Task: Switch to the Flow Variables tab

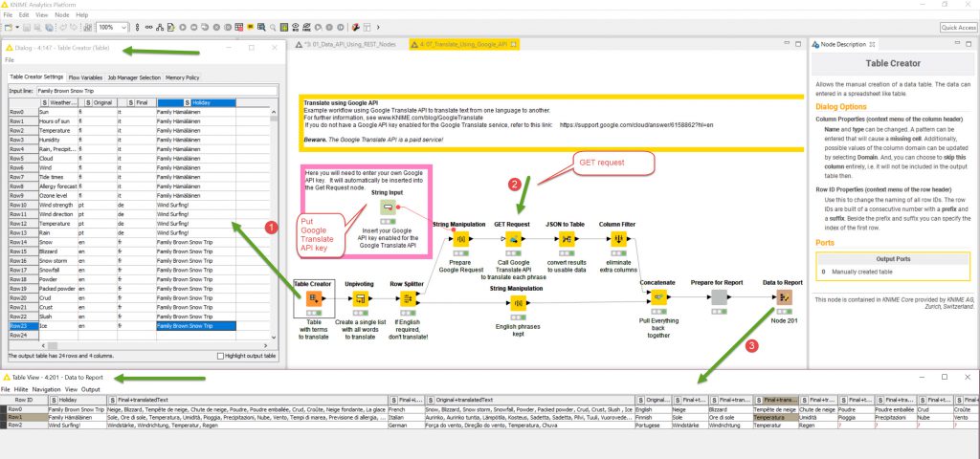Action: click(x=86, y=76)
